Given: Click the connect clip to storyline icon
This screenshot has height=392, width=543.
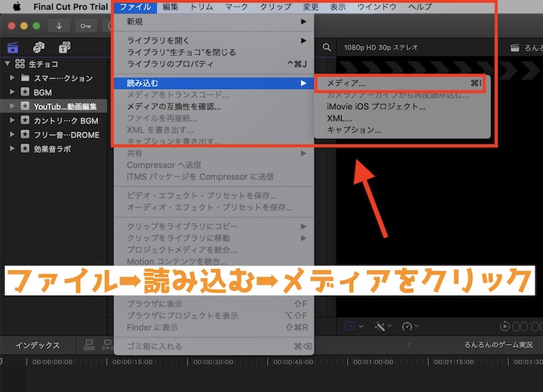Looking at the screenshot, I should 89,345.
